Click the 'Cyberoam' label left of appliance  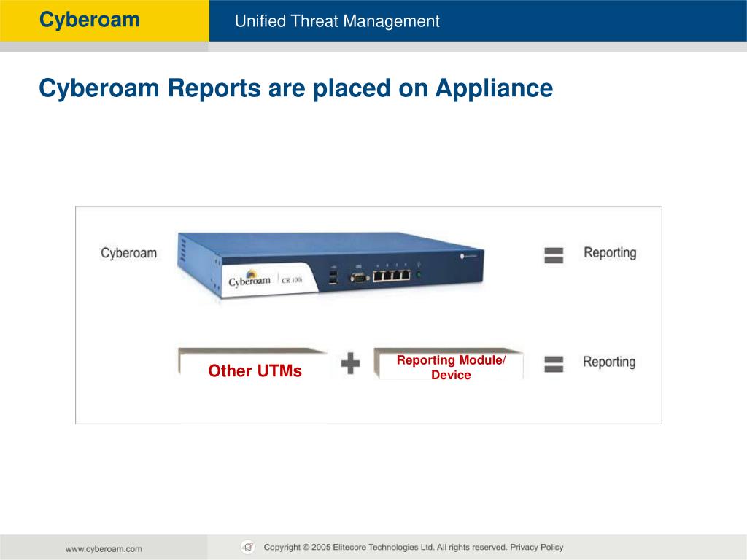tap(128, 253)
